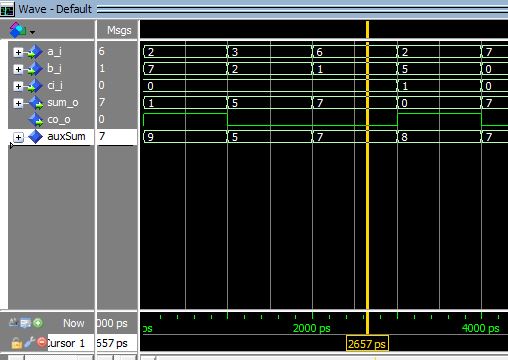Click value 7 in sum_o Msgs column
The image size is (508, 360).
[x=102, y=102]
